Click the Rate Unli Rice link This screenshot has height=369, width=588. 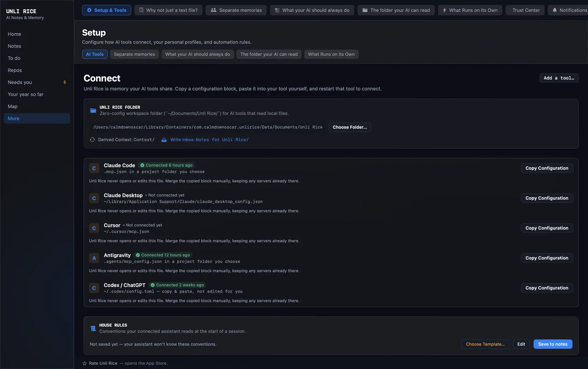coord(103,364)
